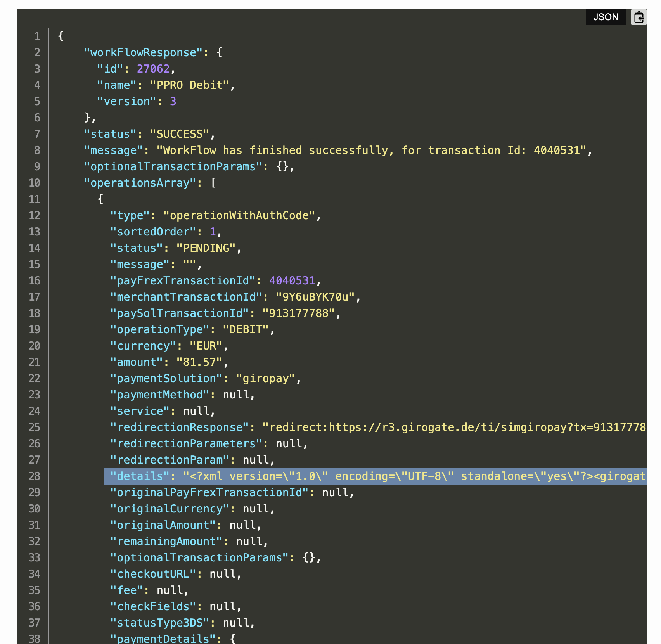Click the "redirectionParameters" key
The height and width of the screenshot is (644, 661).
coord(187,443)
